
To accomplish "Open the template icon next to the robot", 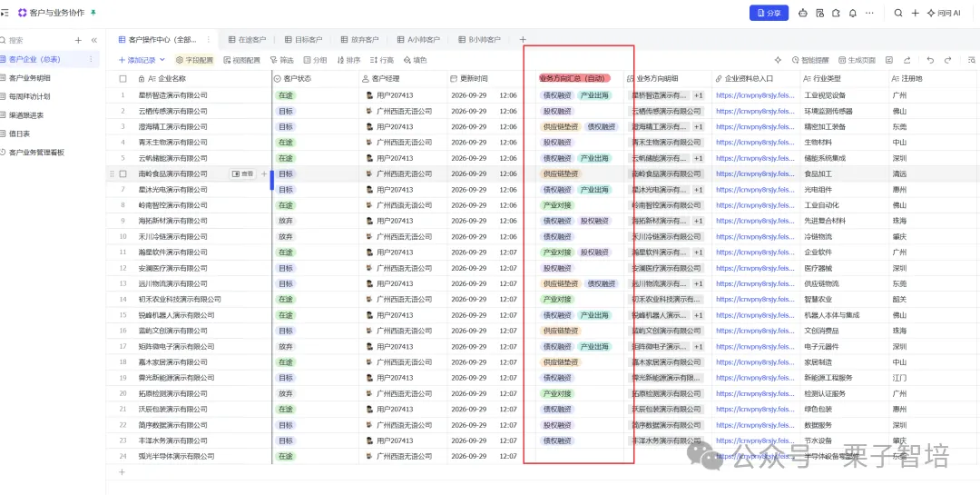I will (x=820, y=13).
